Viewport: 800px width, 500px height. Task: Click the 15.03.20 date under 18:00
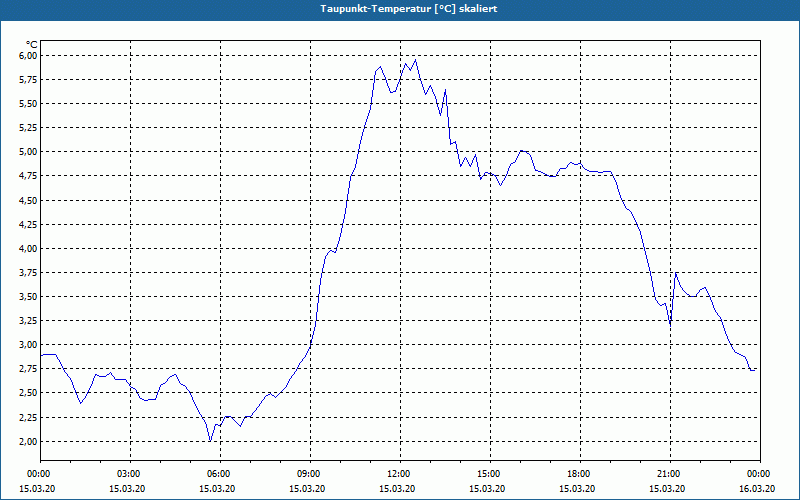(577, 489)
